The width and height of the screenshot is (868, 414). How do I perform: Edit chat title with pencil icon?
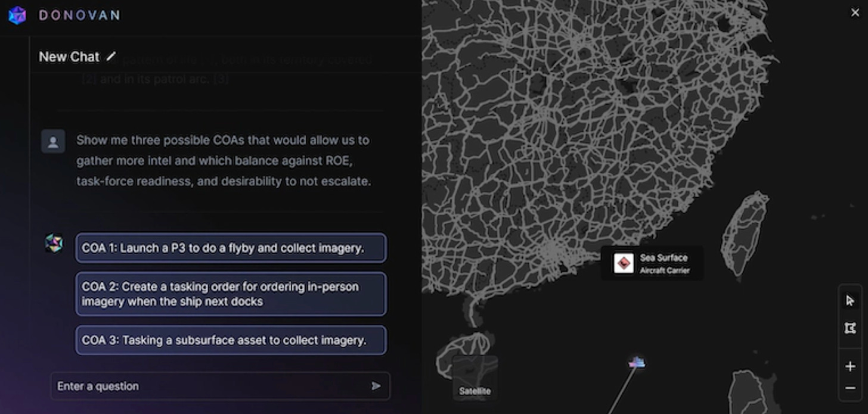[x=111, y=57]
